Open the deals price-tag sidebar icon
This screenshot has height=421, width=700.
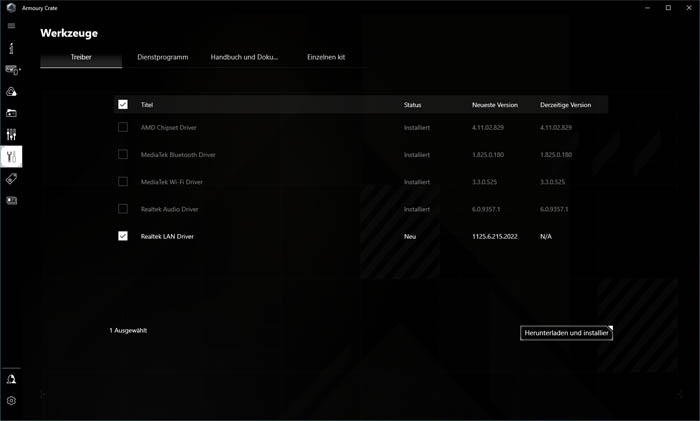[x=11, y=179]
